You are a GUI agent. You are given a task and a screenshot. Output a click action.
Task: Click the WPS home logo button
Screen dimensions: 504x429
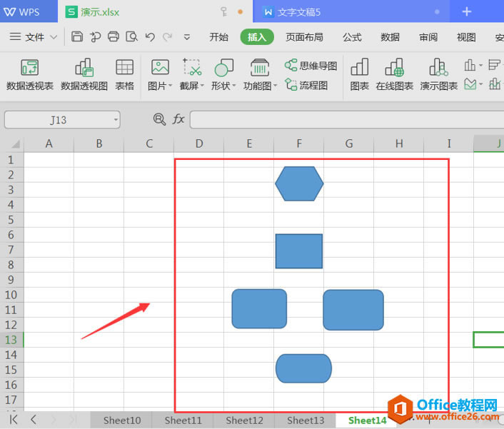point(22,12)
